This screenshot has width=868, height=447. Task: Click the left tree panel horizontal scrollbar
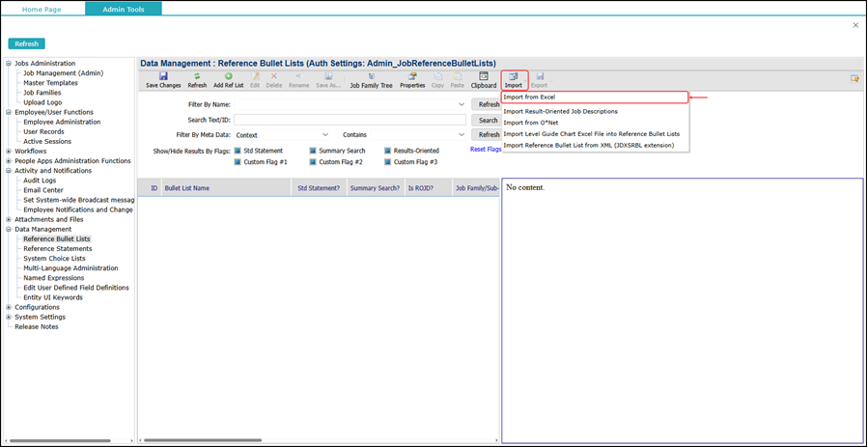coord(58,440)
